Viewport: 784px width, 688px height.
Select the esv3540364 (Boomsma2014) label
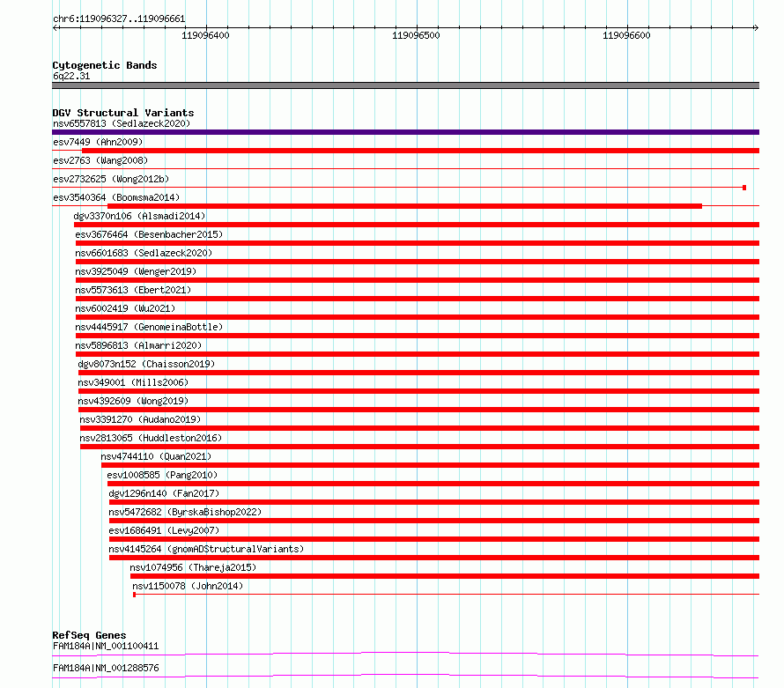(x=116, y=197)
